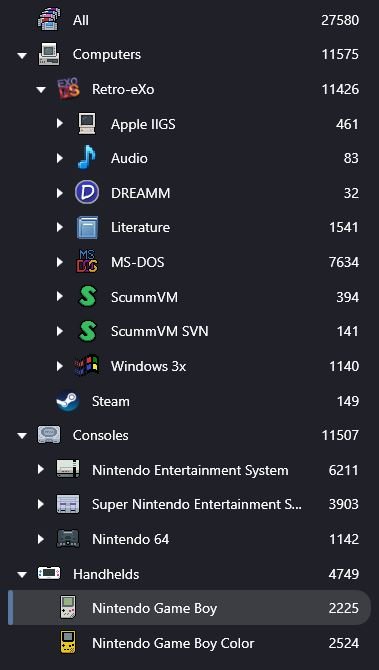Expand the Apple IIGS node
This screenshot has width=379, height=670.
[x=60, y=123]
